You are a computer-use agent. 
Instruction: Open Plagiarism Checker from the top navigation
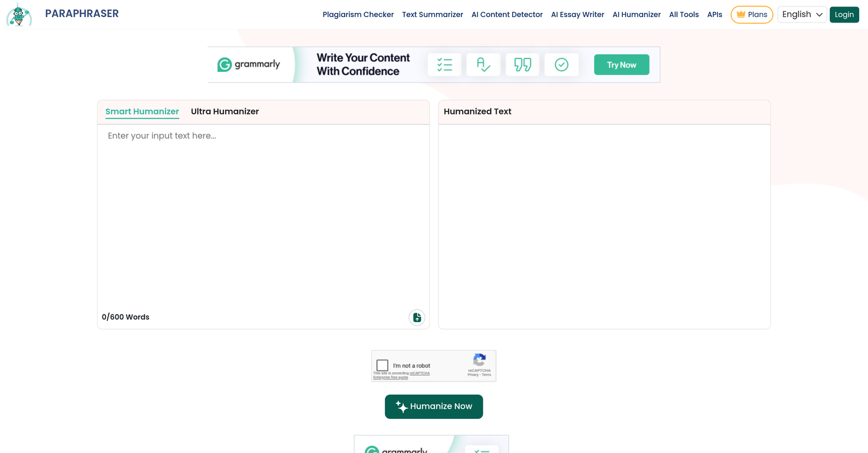[x=358, y=15]
